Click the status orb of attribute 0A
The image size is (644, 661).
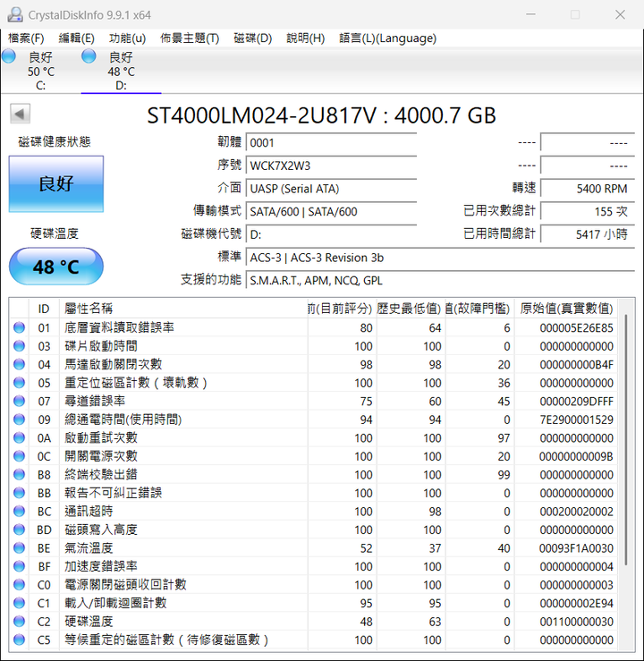click(19, 438)
